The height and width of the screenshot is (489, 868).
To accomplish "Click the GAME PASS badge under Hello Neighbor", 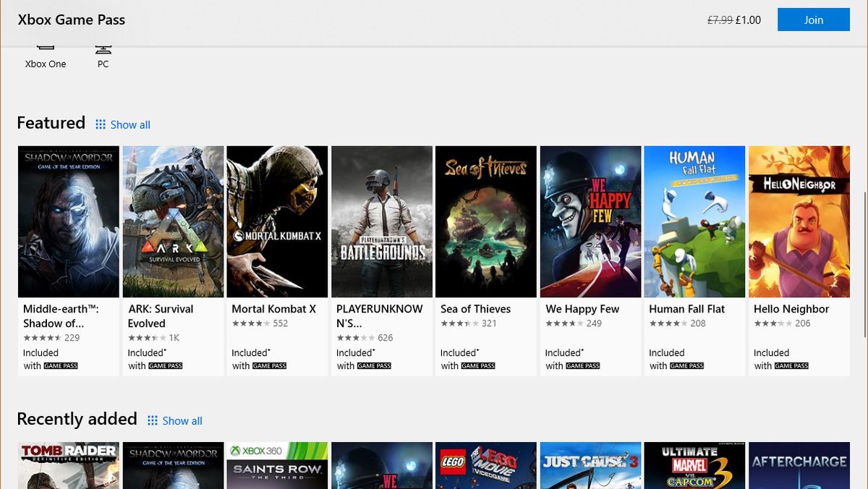I will [x=791, y=365].
